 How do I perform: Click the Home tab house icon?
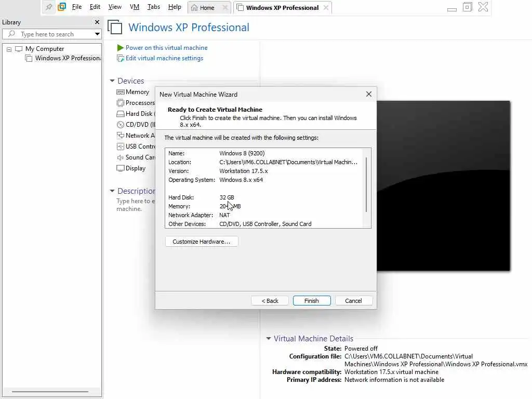[194, 8]
